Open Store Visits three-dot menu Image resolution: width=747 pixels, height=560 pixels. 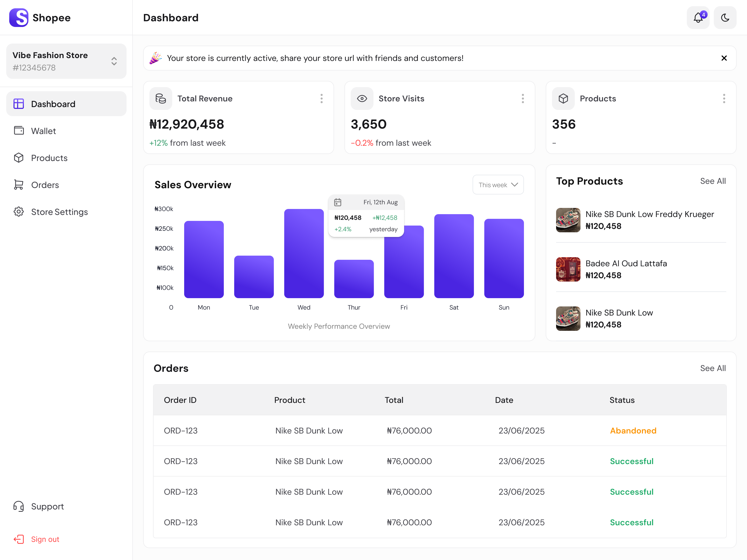coord(522,98)
